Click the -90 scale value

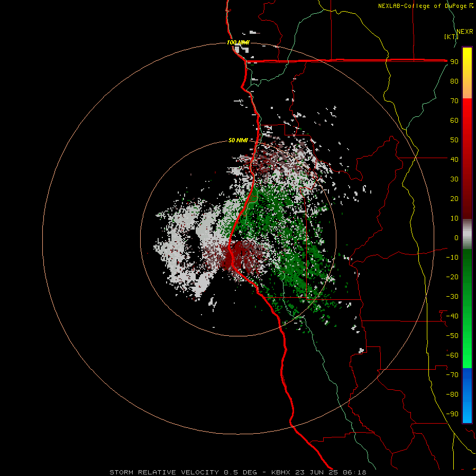click(452, 414)
